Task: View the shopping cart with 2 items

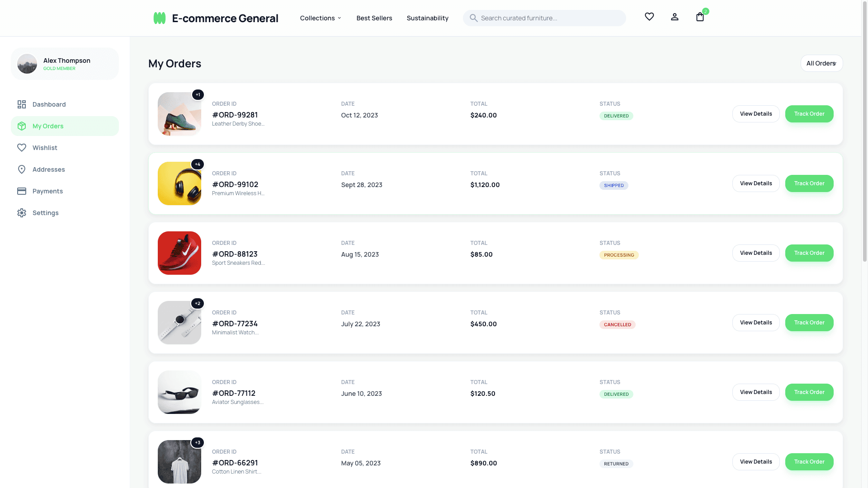Action: 700,17
